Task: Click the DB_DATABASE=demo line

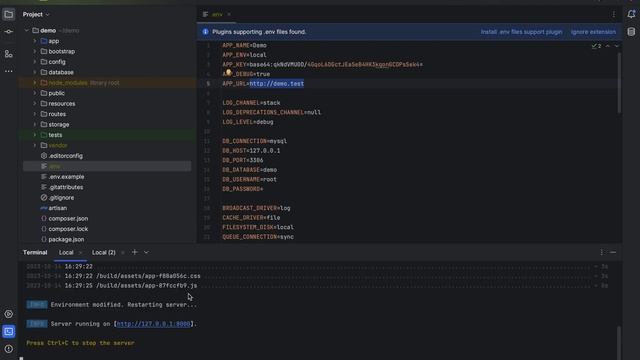Action: (x=249, y=170)
